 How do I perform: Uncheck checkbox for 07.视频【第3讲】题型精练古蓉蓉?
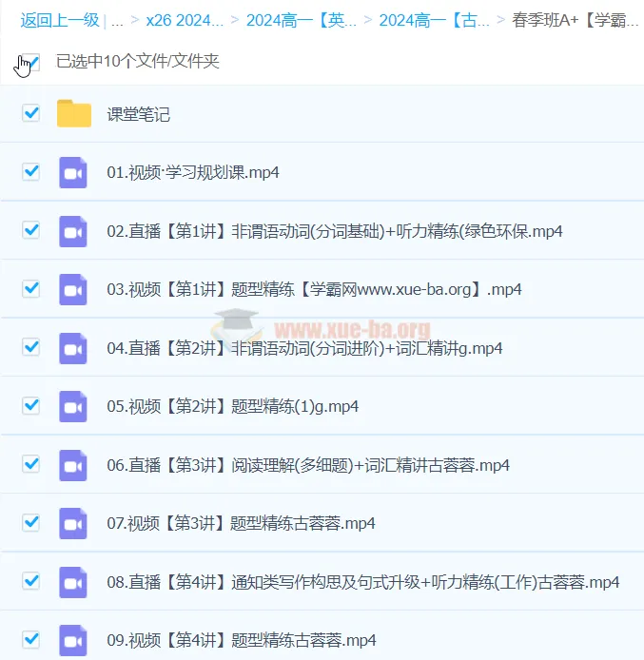pyautogui.click(x=30, y=523)
